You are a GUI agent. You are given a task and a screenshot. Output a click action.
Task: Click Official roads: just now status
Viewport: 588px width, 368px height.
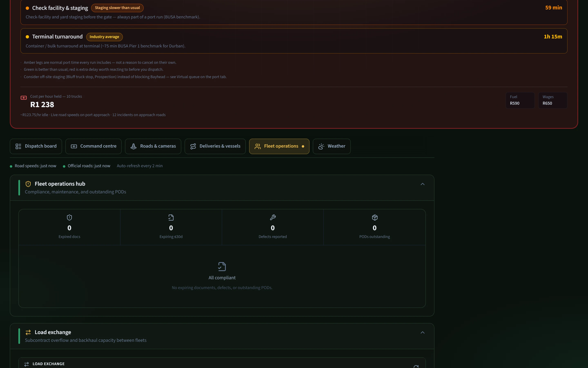pyautogui.click(x=87, y=166)
